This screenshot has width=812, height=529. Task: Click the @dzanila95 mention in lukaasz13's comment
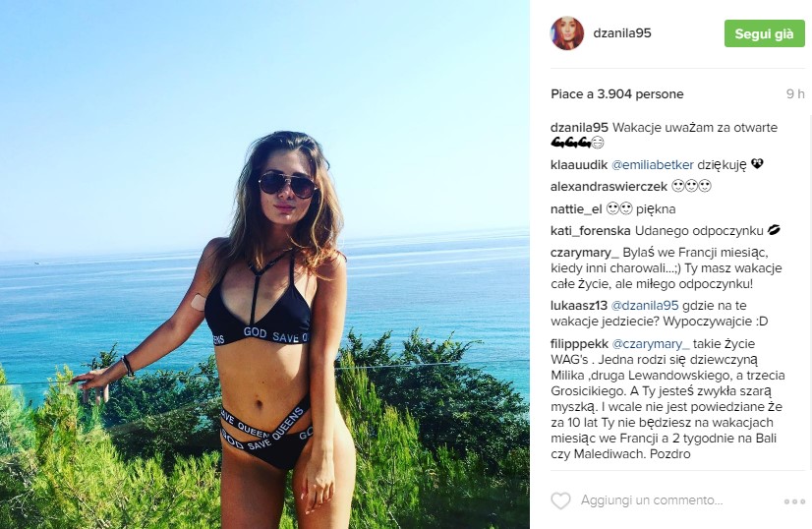tap(645, 306)
